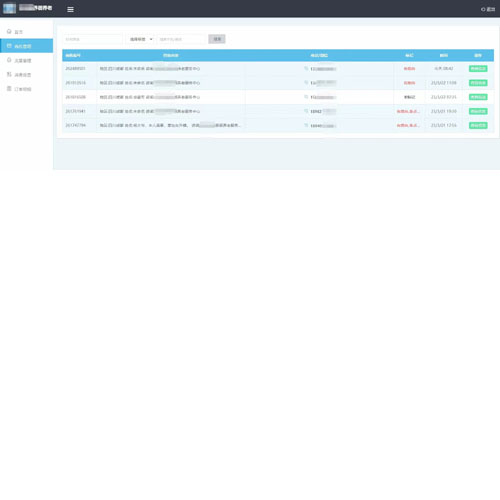Click the truncated red tags in fourth row
The image size is (500, 500).
408,111
